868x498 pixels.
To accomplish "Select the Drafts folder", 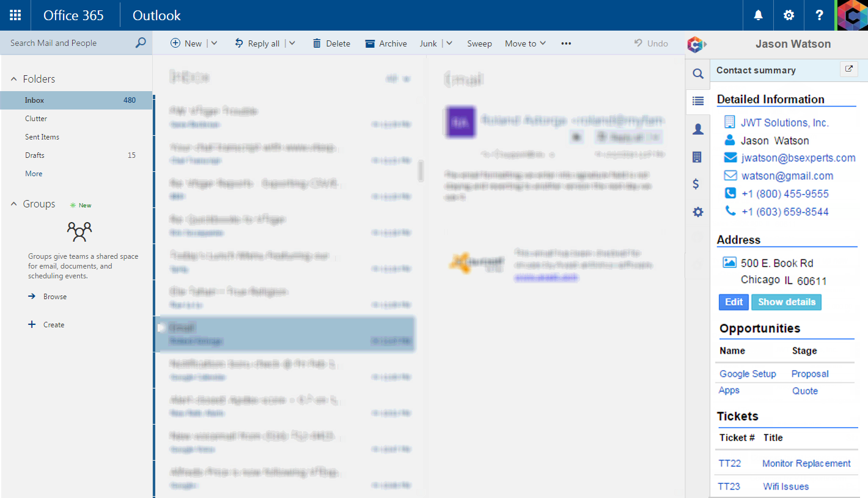I will point(35,155).
